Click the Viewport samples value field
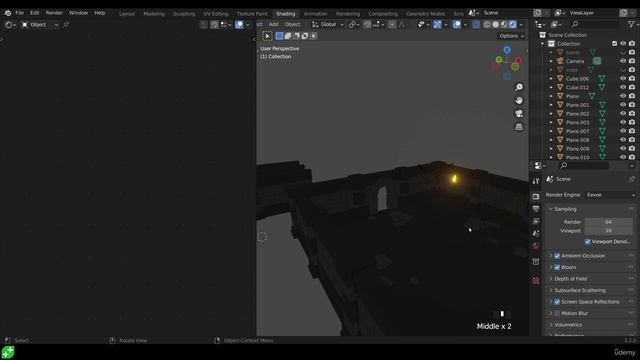Image resolution: width=640 pixels, height=360 pixels. click(609, 231)
